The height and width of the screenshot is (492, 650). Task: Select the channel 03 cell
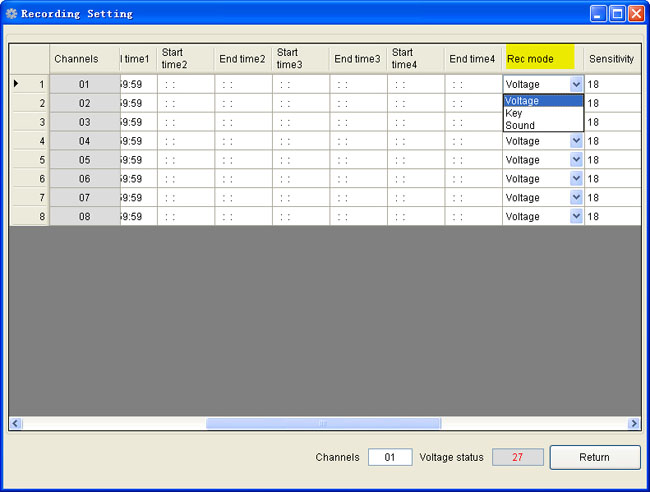click(85, 122)
